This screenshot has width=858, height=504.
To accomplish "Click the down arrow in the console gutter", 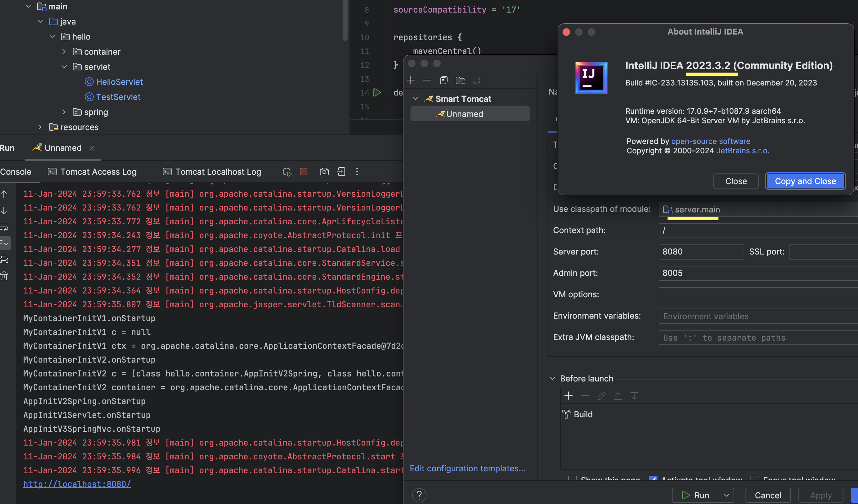I will [4, 211].
